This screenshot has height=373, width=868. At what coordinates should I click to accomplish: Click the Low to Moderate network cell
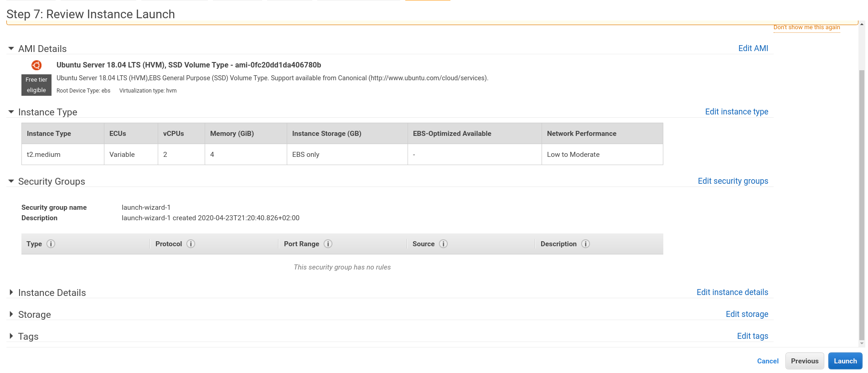pyautogui.click(x=602, y=155)
